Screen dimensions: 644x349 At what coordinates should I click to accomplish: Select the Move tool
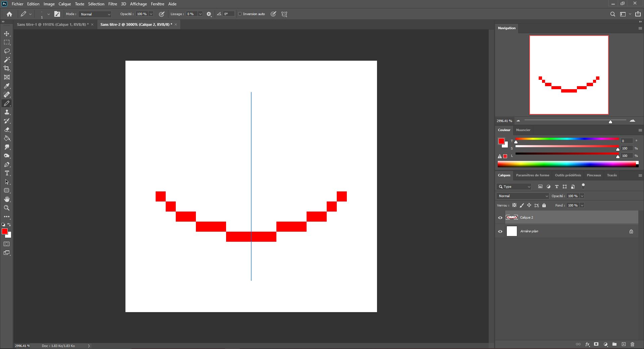coord(7,34)
